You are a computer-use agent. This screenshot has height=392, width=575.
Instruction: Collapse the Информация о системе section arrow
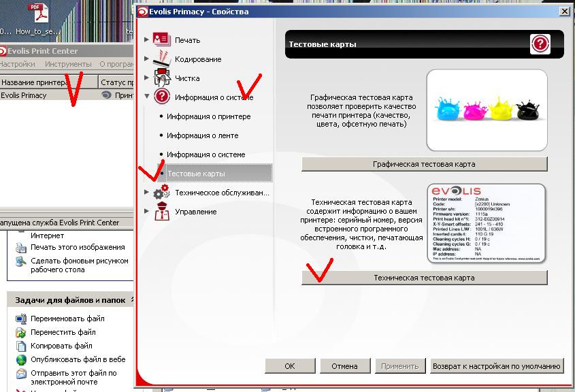pos(147,97)
